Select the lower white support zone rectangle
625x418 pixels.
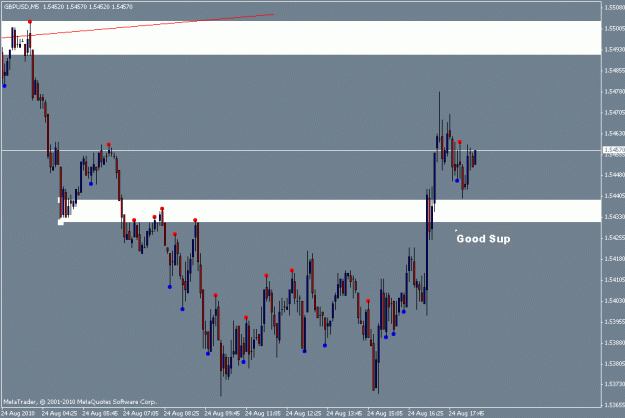click(330, 211)
